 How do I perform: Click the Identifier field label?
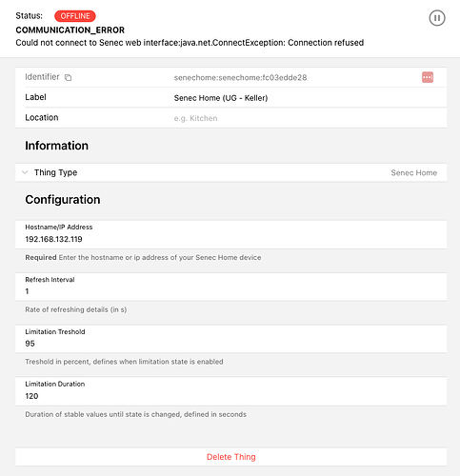pos(42,77)
